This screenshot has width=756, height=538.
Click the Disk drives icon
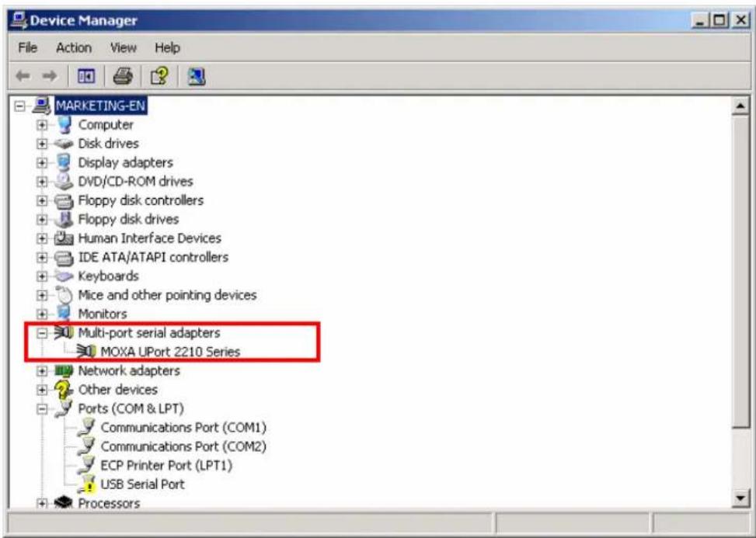(x=63, y=144)
